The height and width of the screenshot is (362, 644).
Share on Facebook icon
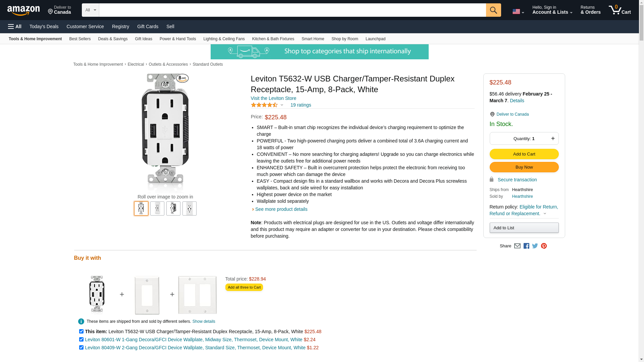[526, 246]
